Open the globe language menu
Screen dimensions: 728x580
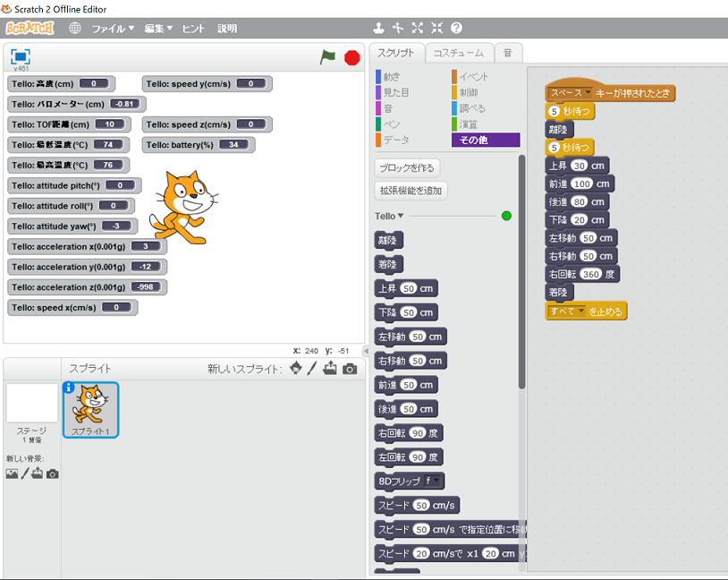(x=75, y=29)
